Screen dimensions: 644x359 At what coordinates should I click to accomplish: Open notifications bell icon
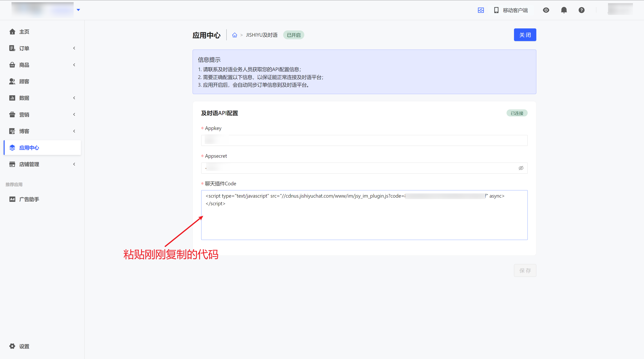564,10
